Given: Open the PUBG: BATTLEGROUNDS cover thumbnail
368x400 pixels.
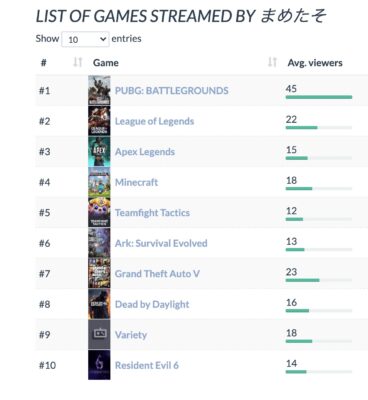Looking at the screenshot, I should click(99, 90).
